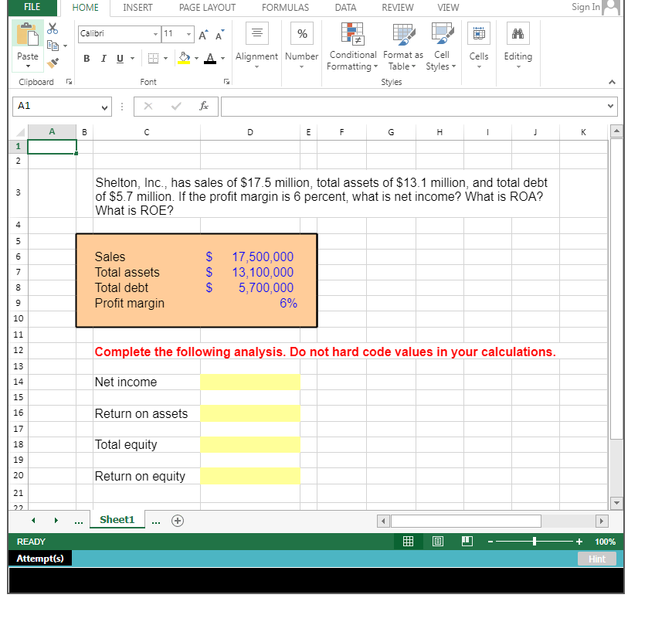Viewport: 672px width, 632px height.
Task: Switch to Page Layout view in the status bar
Action: point(437,541)
